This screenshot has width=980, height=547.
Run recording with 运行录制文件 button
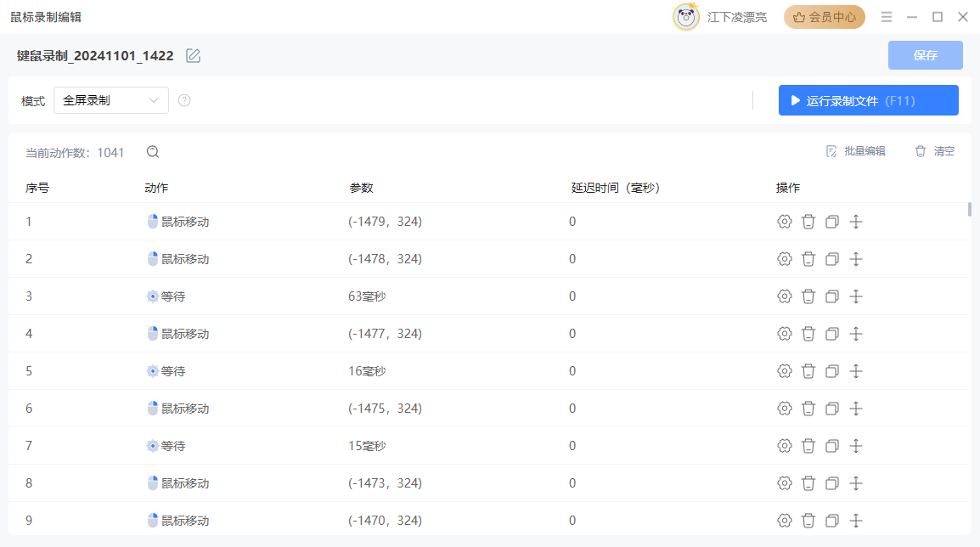point(868,100)
